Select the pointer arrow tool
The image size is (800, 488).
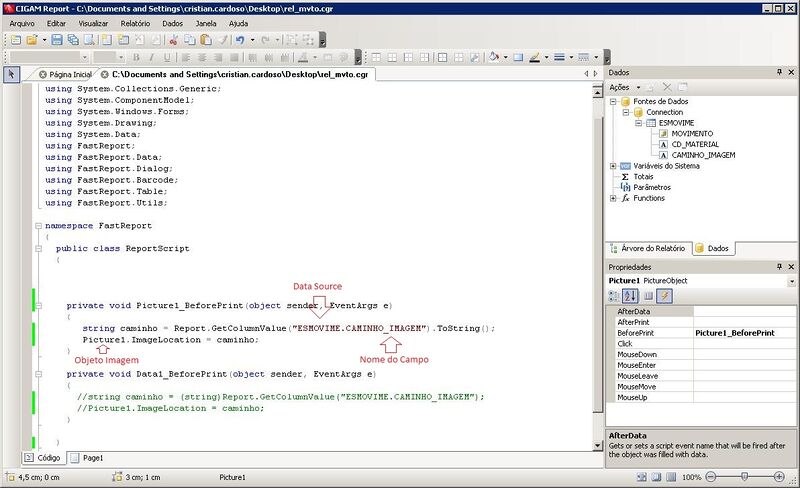[x=11, y=75]
